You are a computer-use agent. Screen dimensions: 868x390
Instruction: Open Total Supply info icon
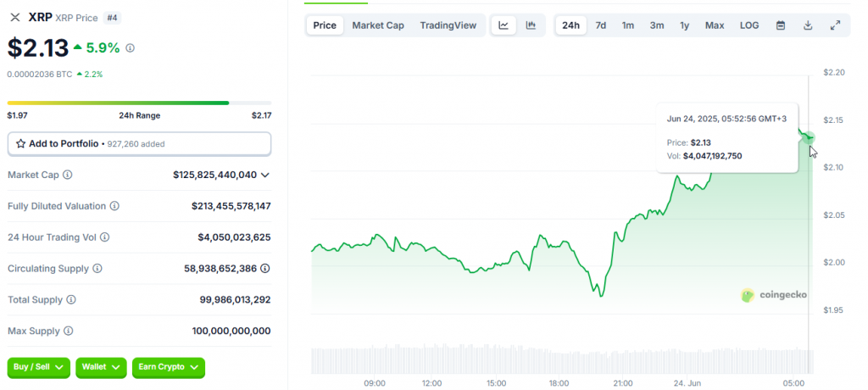click(71, 299)
